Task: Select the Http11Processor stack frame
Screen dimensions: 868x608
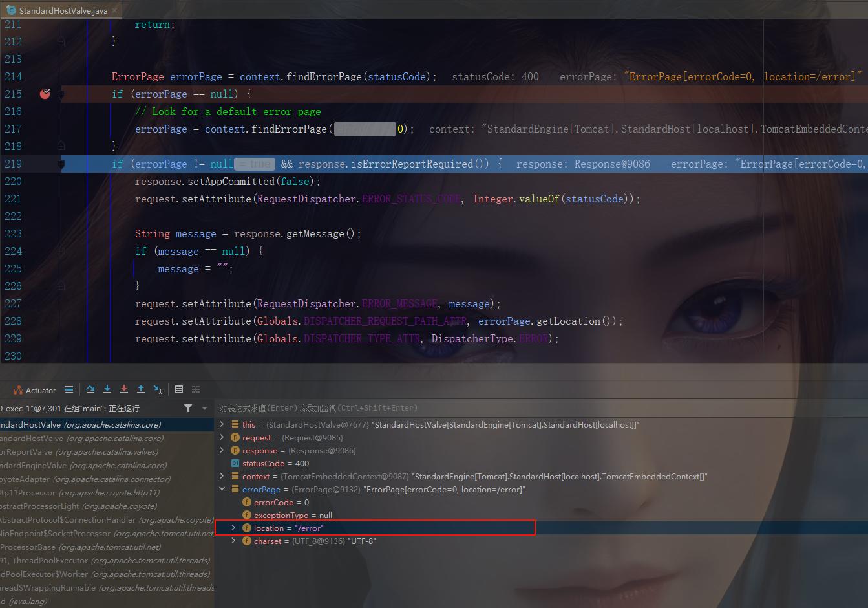Action: (107, 492)
